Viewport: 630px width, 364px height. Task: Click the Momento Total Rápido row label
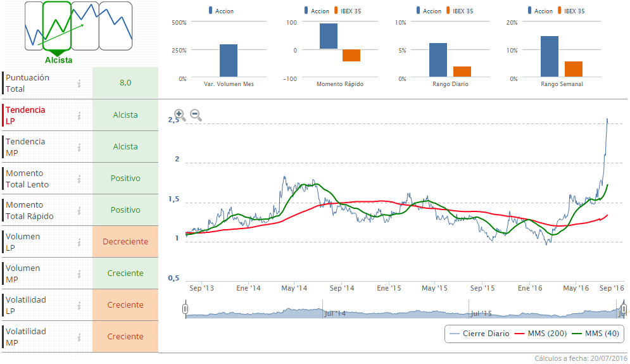coord(29,210)
